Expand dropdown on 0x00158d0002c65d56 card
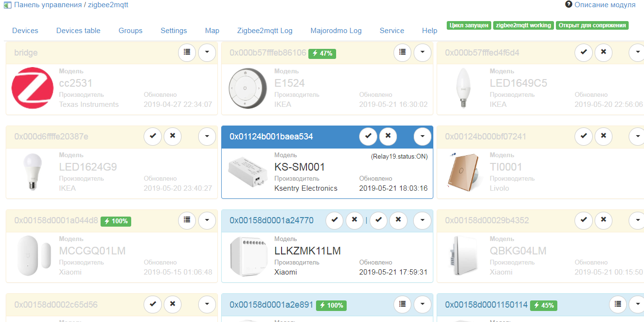Screen dimensions: 644x322 click(x=207, y=304)
